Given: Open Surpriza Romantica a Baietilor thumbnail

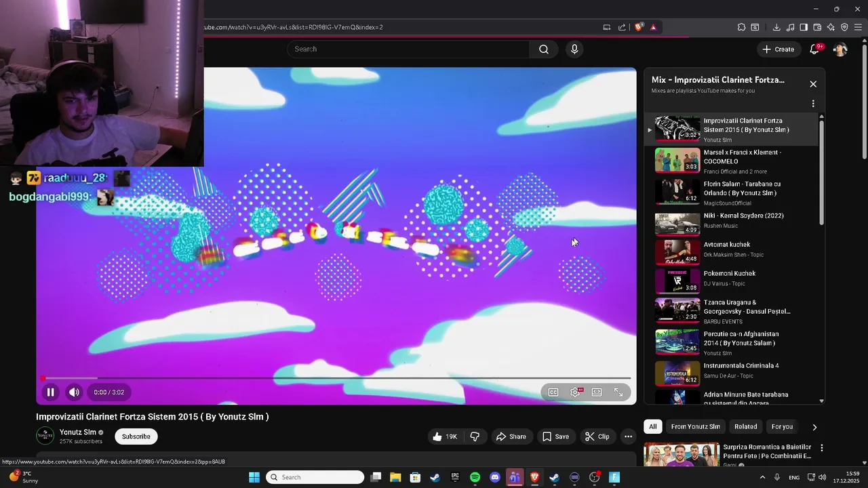Looking at the screenshot, I should 682,455.
